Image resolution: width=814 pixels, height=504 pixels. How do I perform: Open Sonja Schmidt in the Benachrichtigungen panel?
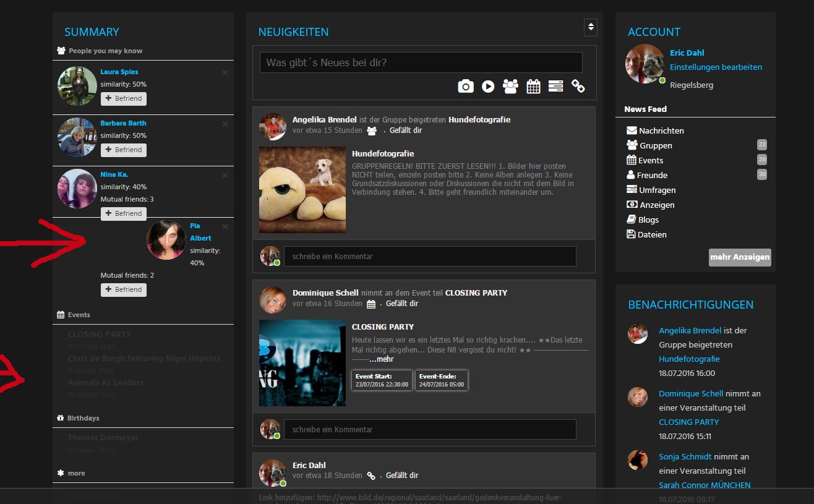point(685,457)
